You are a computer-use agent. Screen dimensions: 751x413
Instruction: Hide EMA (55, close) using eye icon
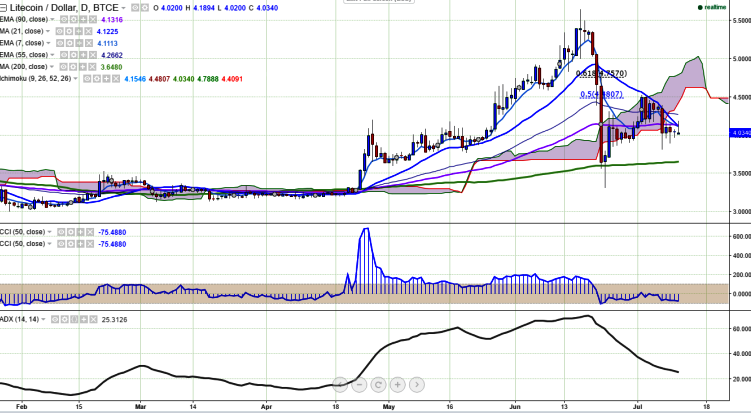click(x=64, y=55)
